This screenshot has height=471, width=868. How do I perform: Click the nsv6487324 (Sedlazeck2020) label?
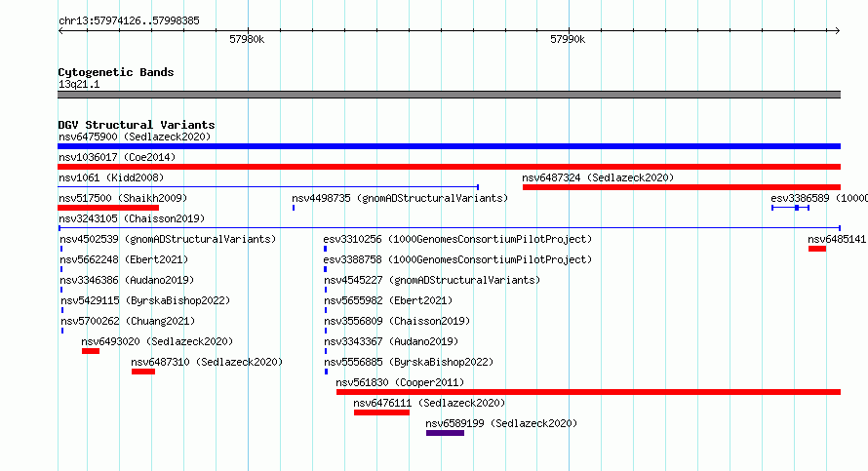click(598, 177)
